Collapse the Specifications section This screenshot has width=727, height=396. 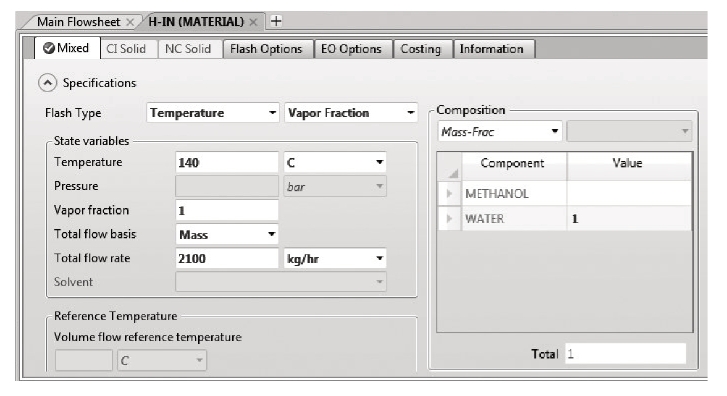[47, 83]
